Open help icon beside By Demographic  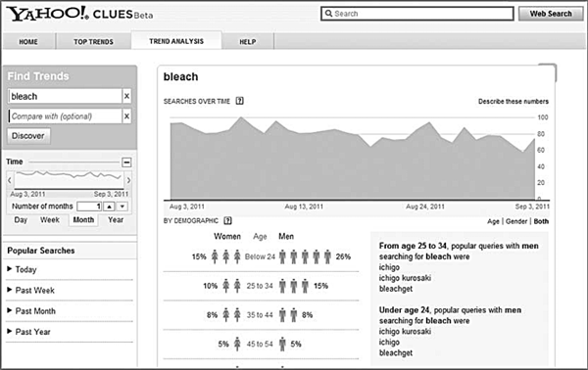pos(227,220)
